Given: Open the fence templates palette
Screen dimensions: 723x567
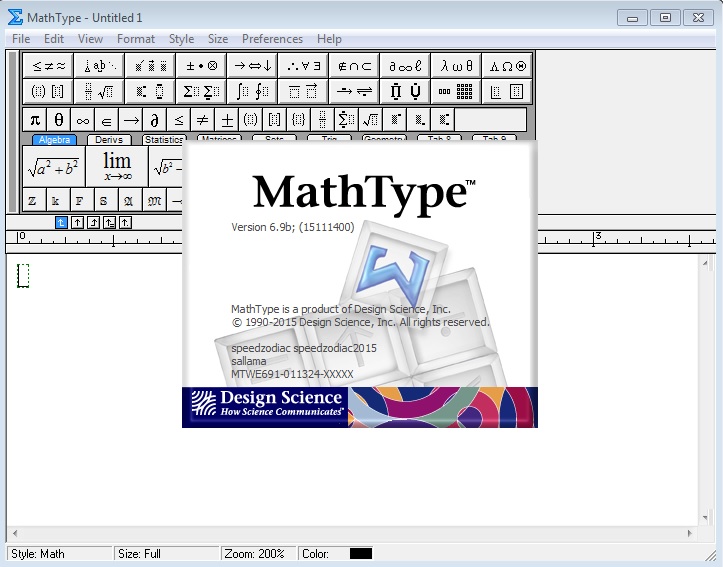Looking at the screenshot, I should (48, 91).
